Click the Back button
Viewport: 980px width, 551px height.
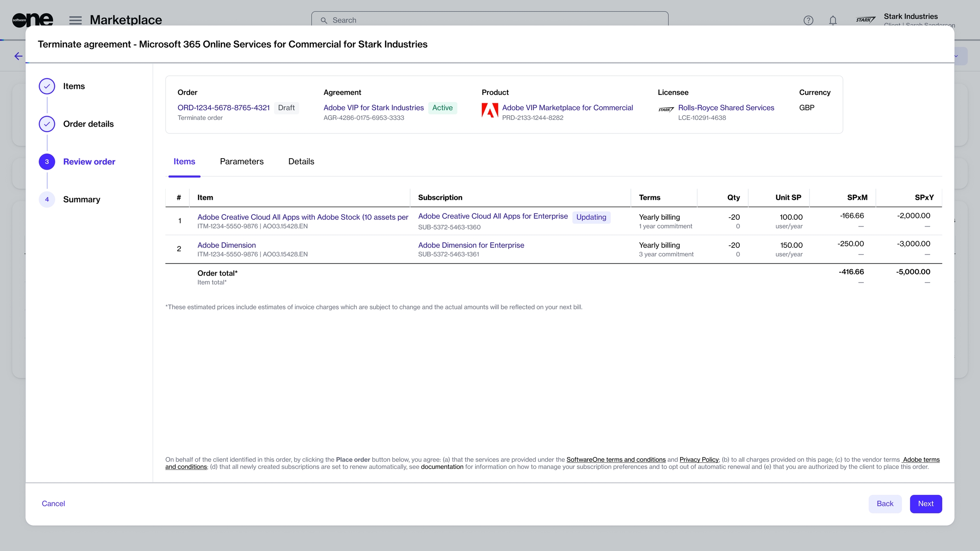pyautogui.click(x=885, y=504)
